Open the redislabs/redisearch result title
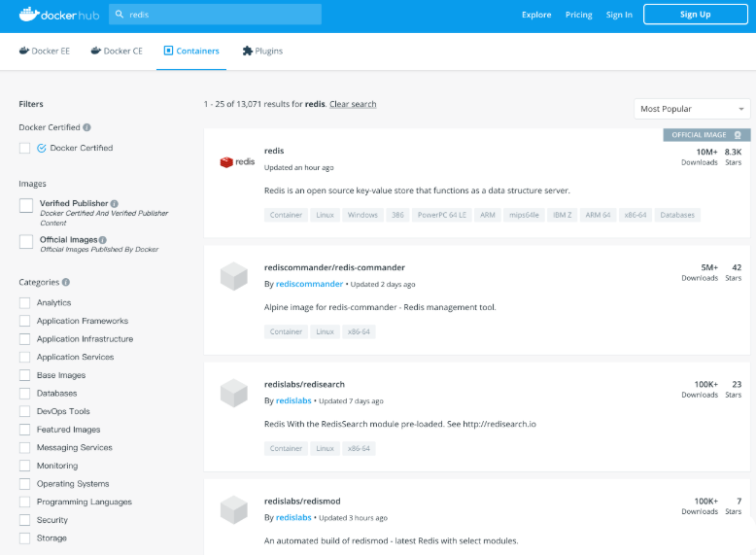Image resolution: width=756 pixels, height=555 pixels. pos(304,384)
